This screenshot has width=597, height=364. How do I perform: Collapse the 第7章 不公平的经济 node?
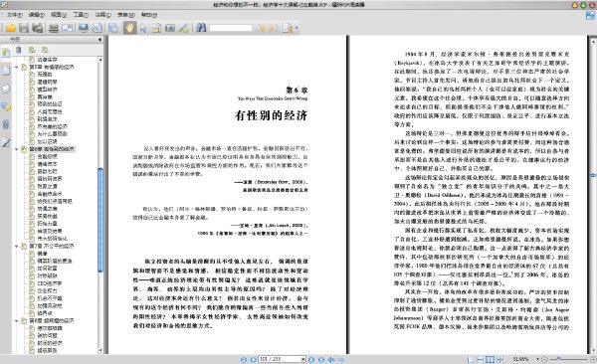pyautogui.click(x=17, y=247)
